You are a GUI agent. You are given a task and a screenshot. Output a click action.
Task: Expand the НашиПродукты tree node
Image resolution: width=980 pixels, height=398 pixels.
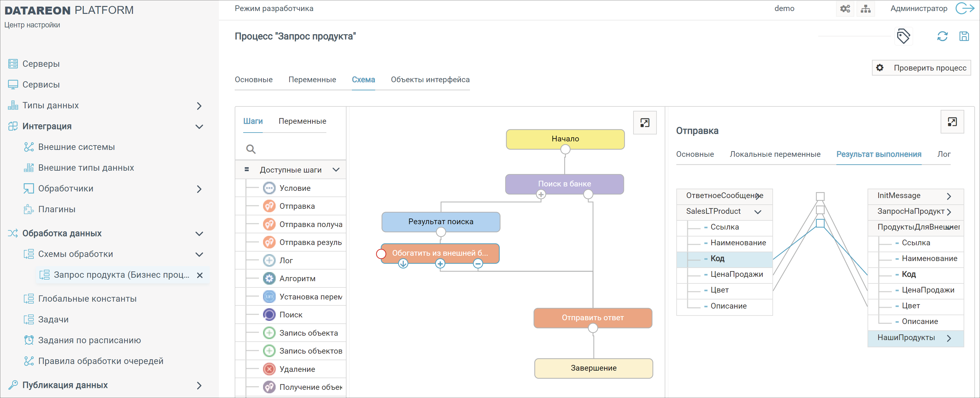point(949,338)
